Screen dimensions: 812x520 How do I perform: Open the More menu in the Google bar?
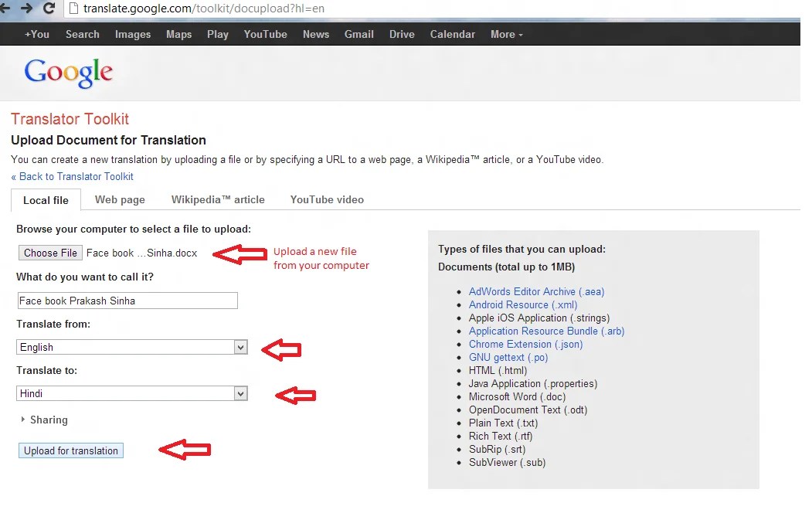[505, 34]
